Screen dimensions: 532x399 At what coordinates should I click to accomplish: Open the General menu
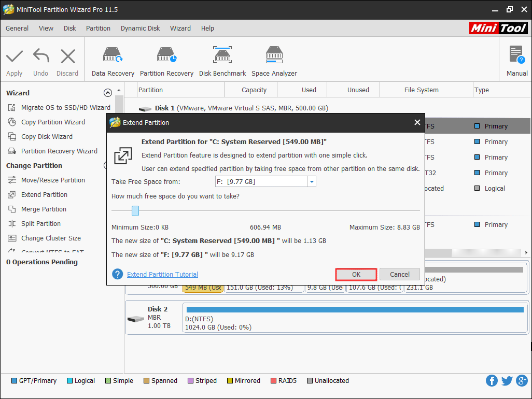[x=17, y=28]
